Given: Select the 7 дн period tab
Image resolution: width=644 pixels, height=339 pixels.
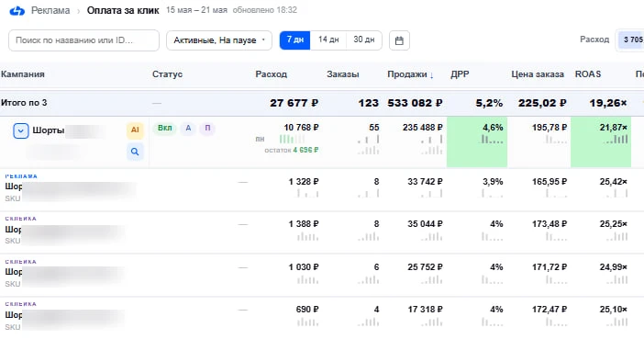Looking at the screenshot, I should point(294,40).
